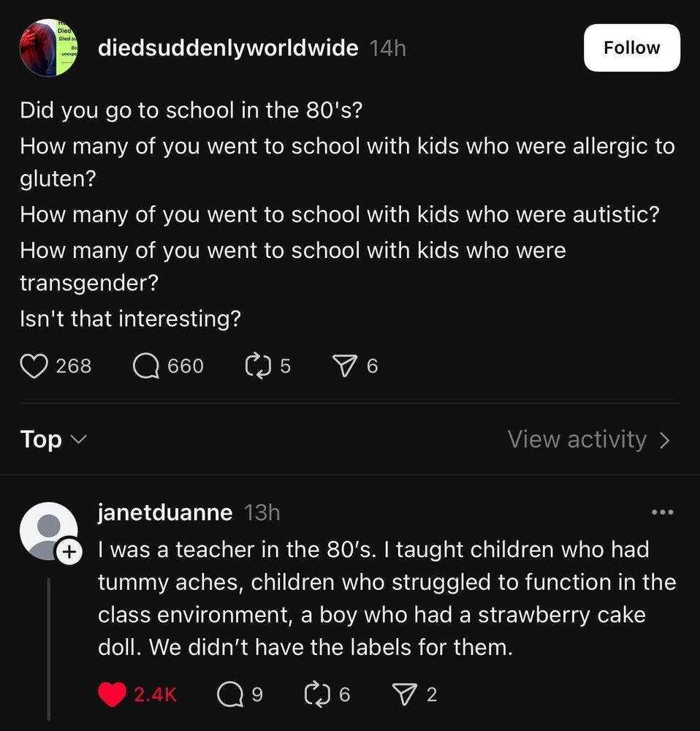Open the comment options with the three-dot icon
This screenshot has width=700, height=731.
[x=662, y=512]
